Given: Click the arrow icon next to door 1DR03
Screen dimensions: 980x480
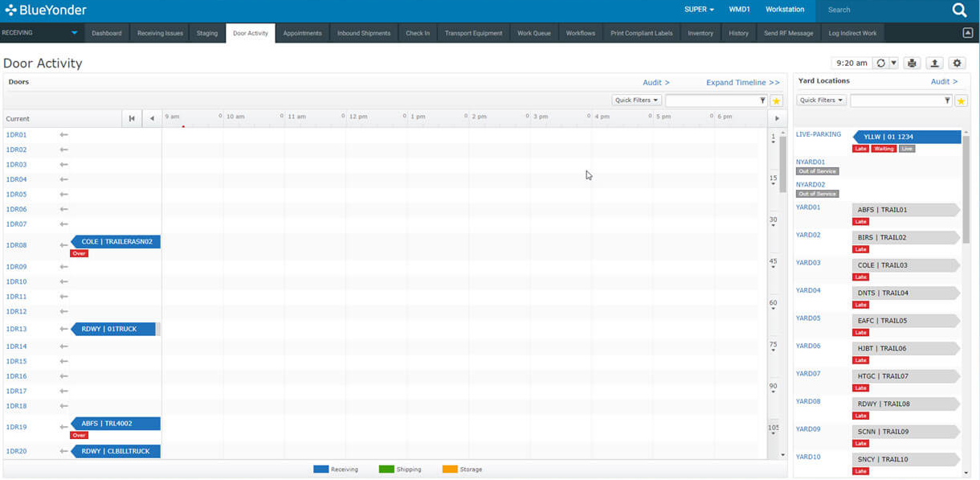Looking at the screenshot, I should point(63,165).
